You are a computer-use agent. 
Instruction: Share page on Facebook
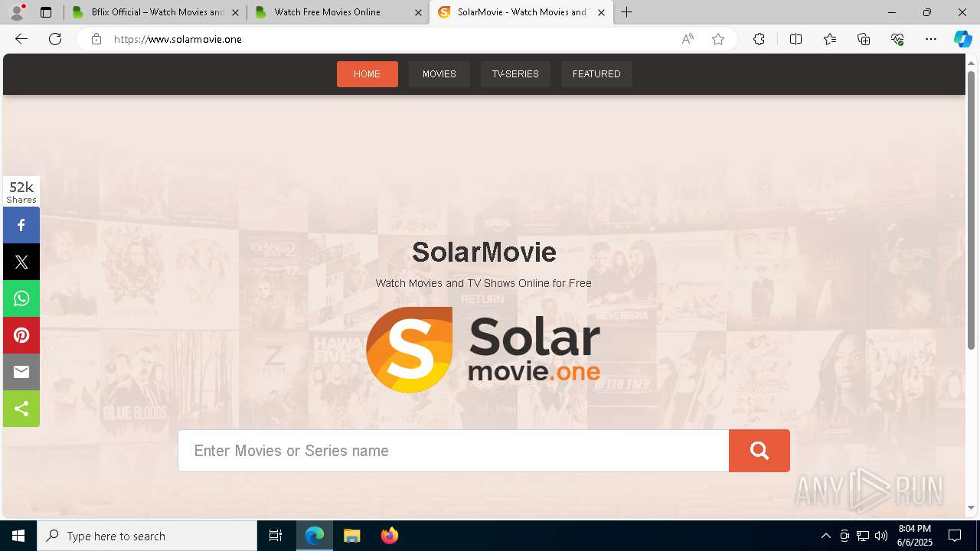(21, 225)
